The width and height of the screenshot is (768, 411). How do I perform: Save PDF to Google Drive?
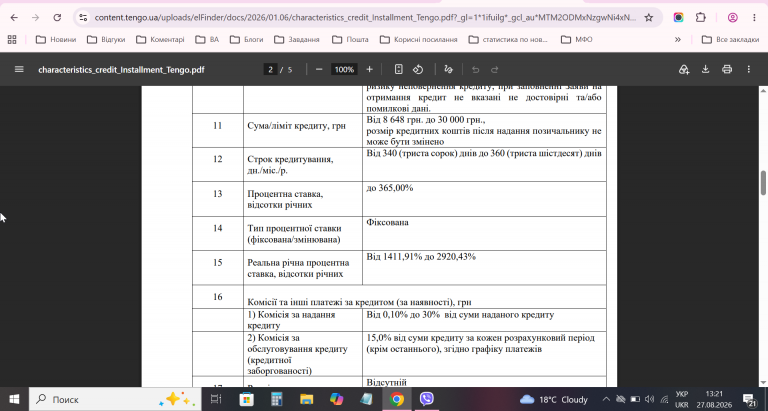click(684, 70)
